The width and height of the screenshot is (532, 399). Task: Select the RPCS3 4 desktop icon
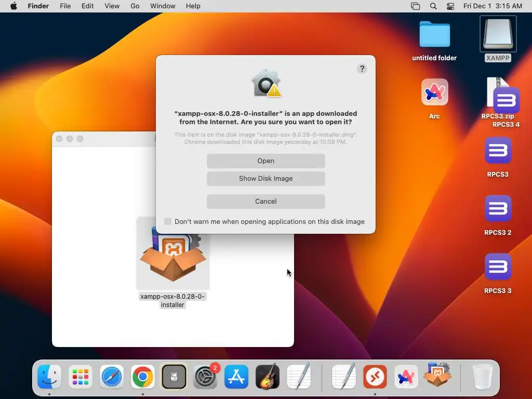point(506,100)
